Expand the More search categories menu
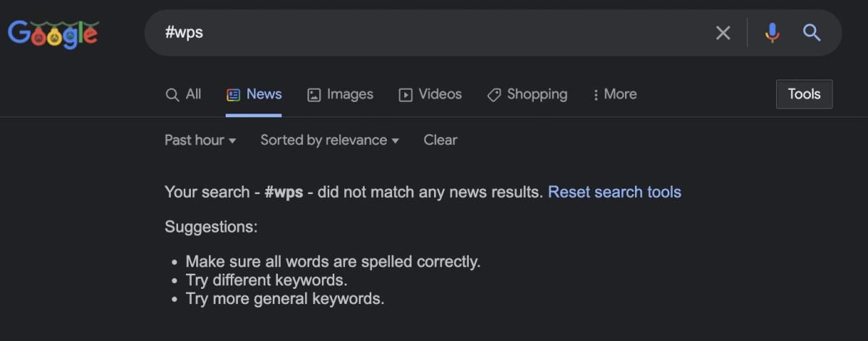 coord(615,94)
